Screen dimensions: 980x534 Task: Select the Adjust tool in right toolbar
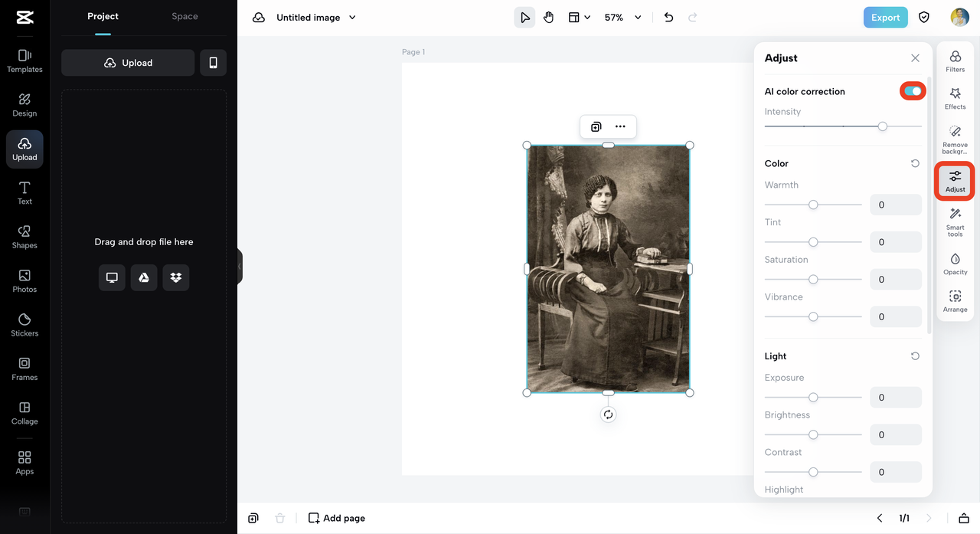tap(955, 182)
